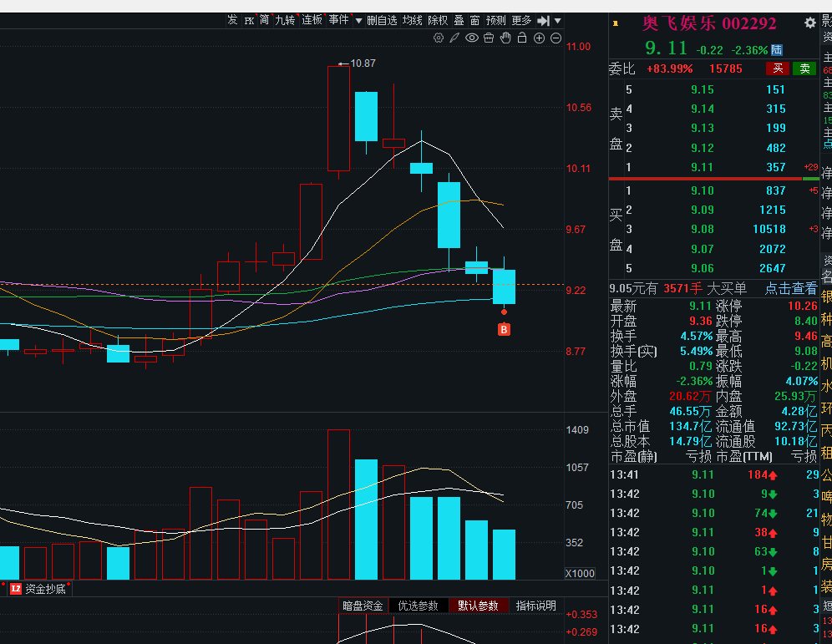Click the red 买 buy button

(778, 68)
